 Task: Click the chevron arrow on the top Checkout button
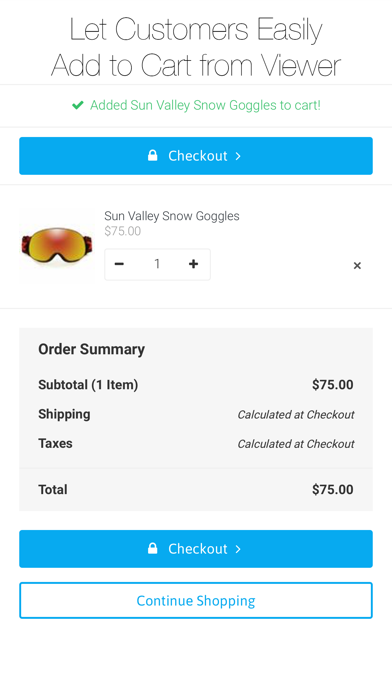(x=238, y=156)
